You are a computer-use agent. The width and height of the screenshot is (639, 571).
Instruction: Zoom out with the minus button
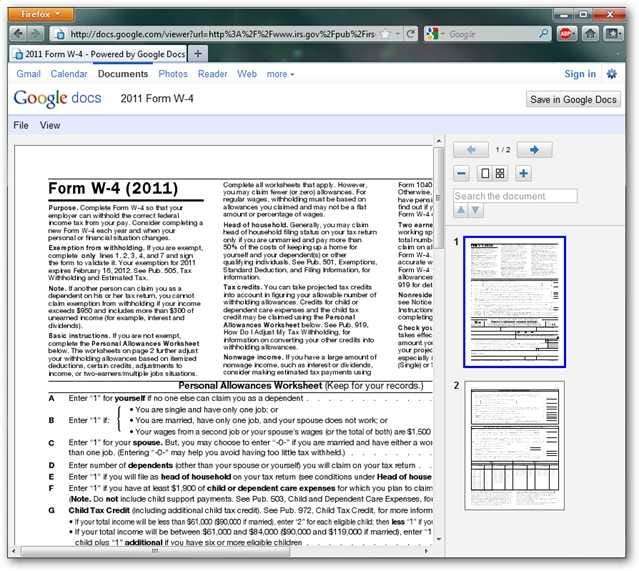point(461,173)
